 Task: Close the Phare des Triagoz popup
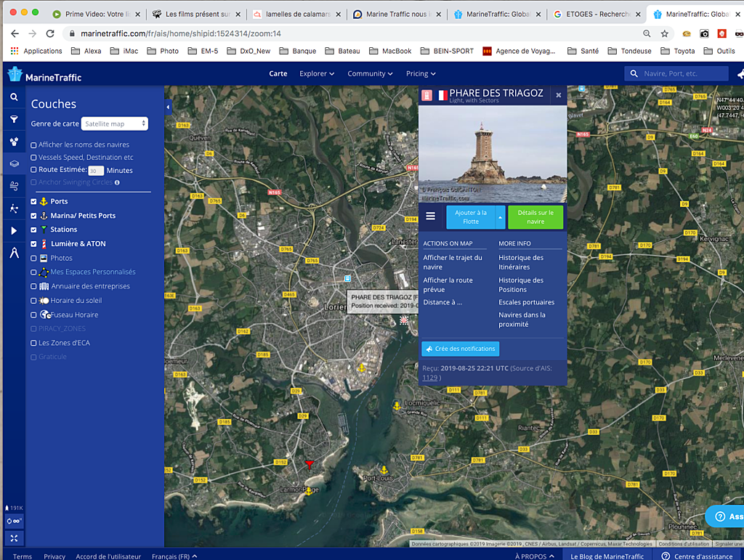tap(559, 95)
